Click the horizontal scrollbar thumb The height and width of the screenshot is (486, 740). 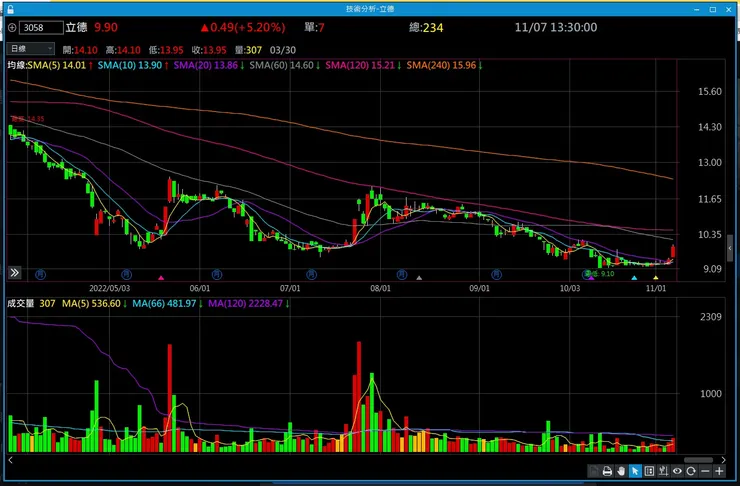698,460
